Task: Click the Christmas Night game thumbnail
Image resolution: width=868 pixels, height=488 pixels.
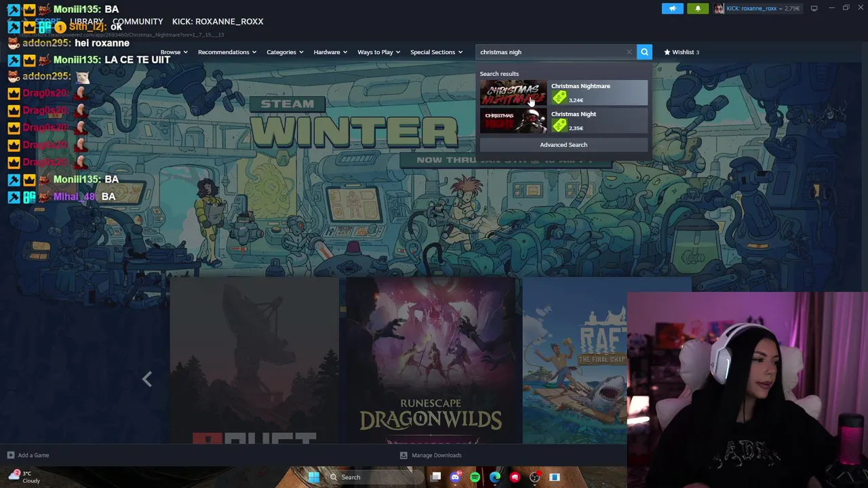Action: [513, 121]
